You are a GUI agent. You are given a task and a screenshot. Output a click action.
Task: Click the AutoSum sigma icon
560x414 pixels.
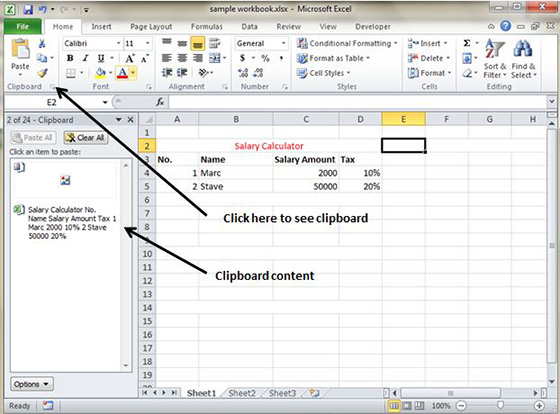467,43
